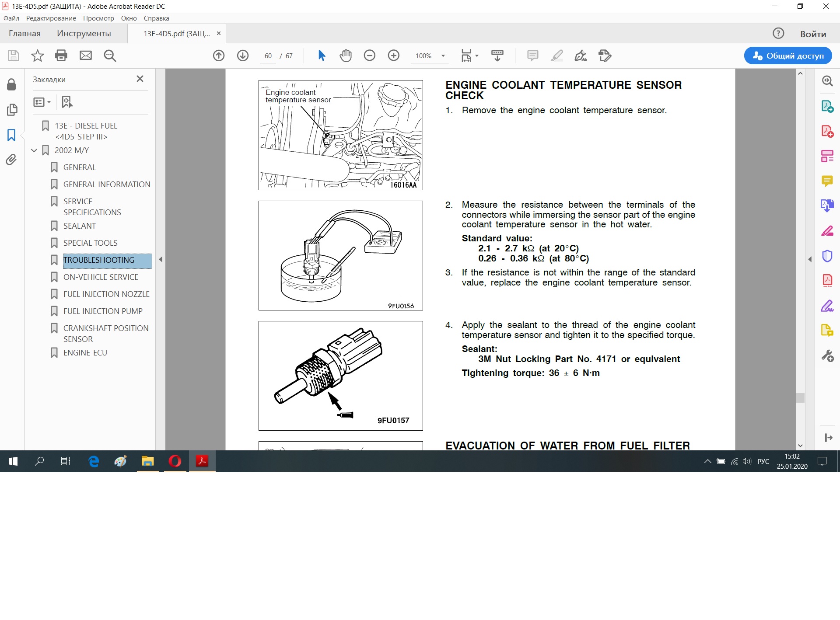The width and height of the screenshot is (840, 620).
Task: Click the vertical scrollbar thumb
Action: coord(800,397)
